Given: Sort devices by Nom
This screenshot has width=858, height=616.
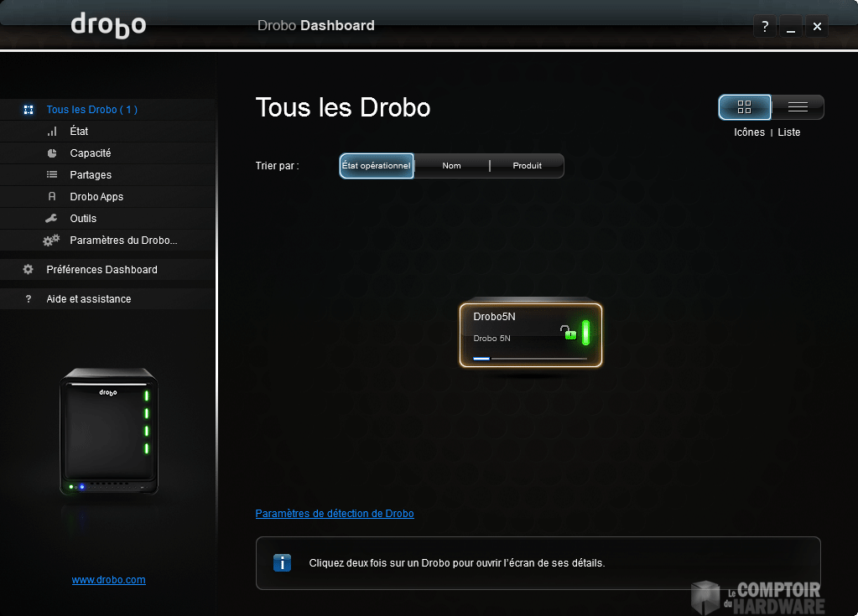Looking at the screenshot, I should tap(451, 166).
